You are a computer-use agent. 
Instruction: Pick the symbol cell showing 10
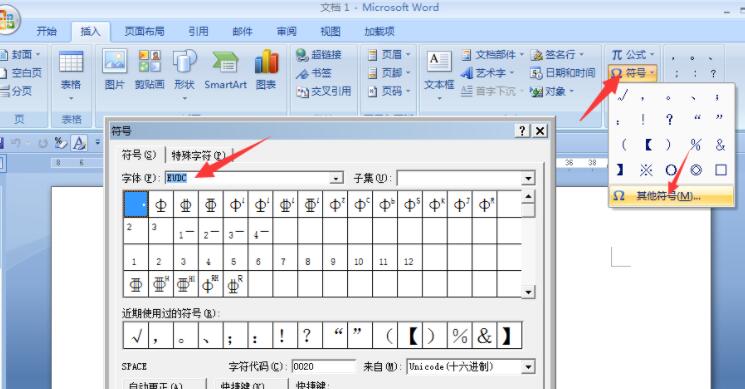coord(359,258)
